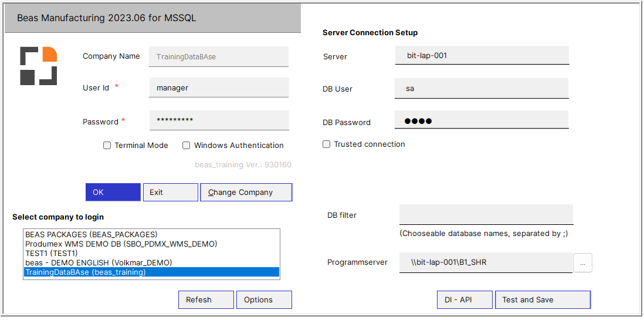Screen dimensions: 644x320
Task: Click the Change Company button
Action: (246, 193)
